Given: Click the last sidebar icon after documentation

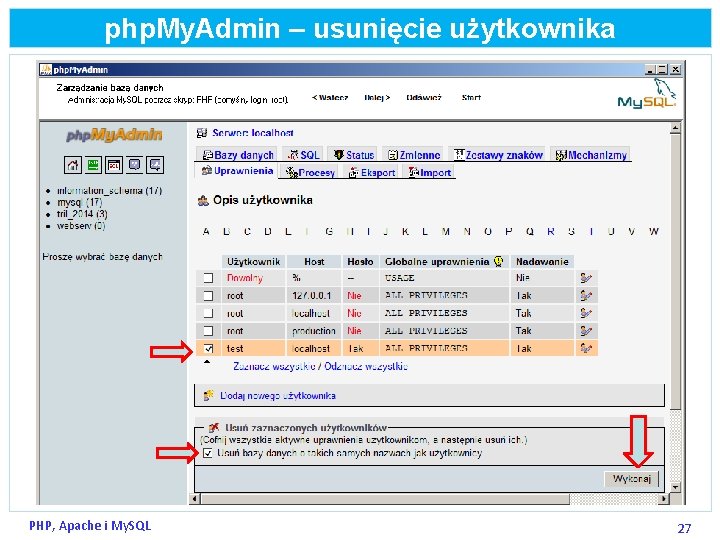Looking at the screenshot, I should pyautogui.click(x=155, y=165).
